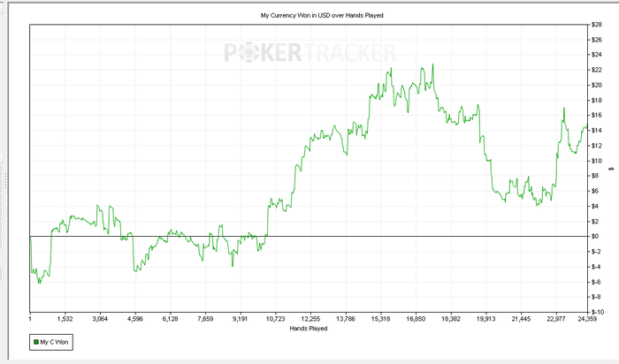Click the y-axis value '$24'
619x364 pixels.
coord(597,55)
